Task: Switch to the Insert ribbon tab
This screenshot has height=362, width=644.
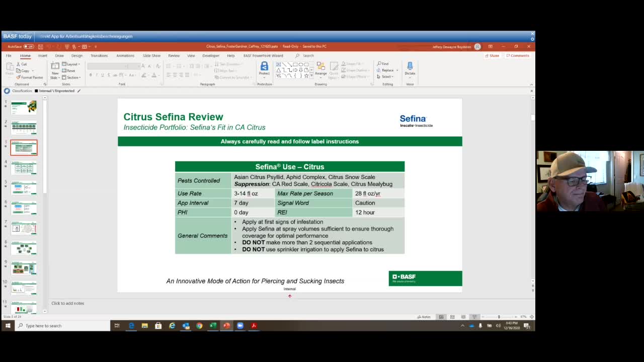Action: [x=43, y=56]
